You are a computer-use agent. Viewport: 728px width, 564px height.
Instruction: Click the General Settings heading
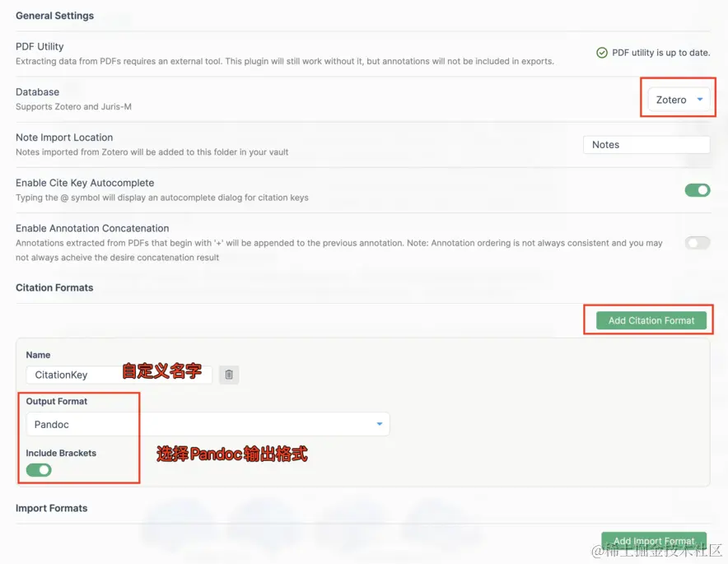tap(55, 16)
